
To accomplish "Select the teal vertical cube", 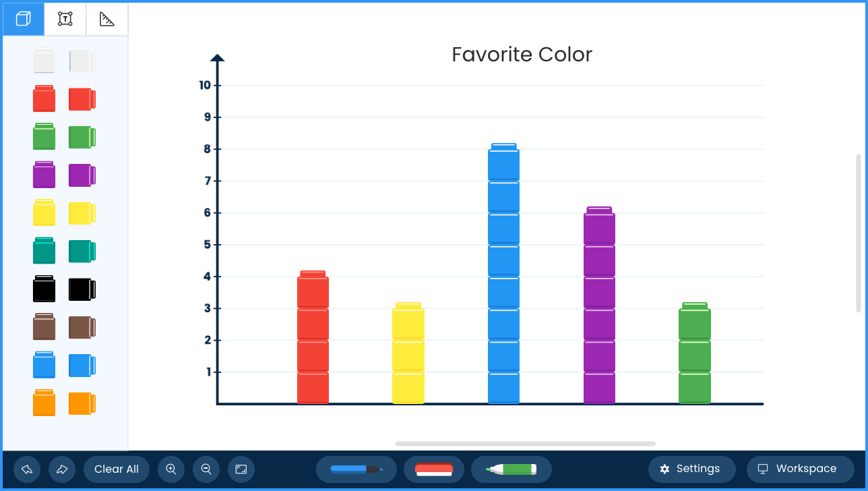I will (44, 251).
